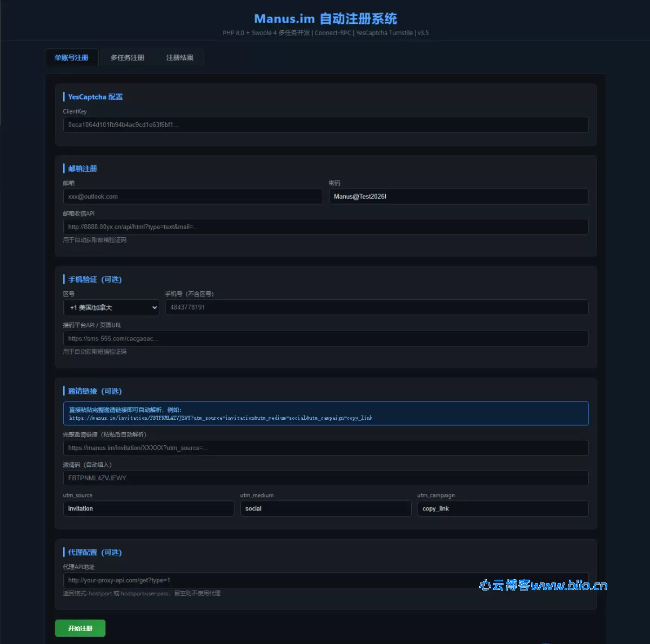The image size is (650, 644).
Task: Click the 代理API地址 proxy input field
Action: pos(325,580)
